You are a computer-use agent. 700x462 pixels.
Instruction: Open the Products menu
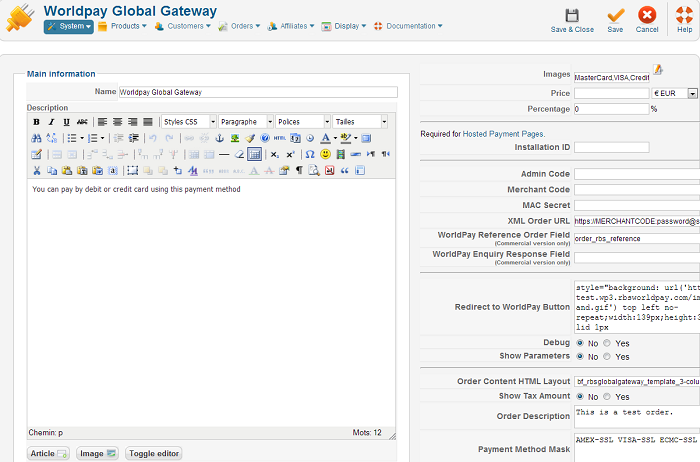[123, 26]
